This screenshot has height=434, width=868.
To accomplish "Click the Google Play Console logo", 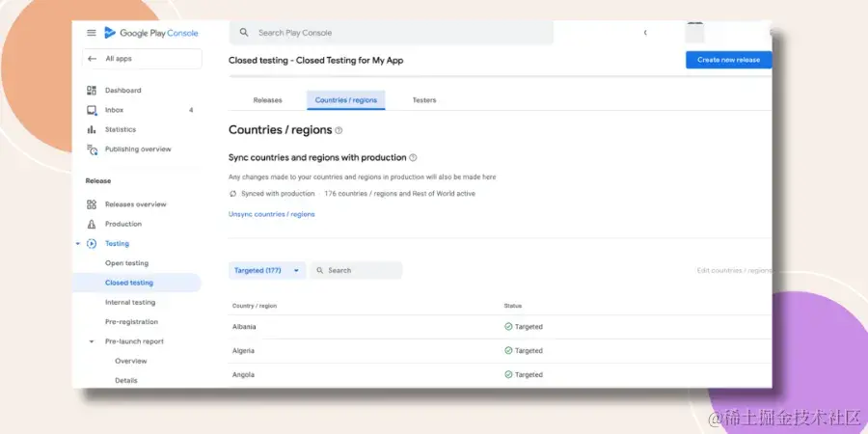I will [x=151, y=33].
